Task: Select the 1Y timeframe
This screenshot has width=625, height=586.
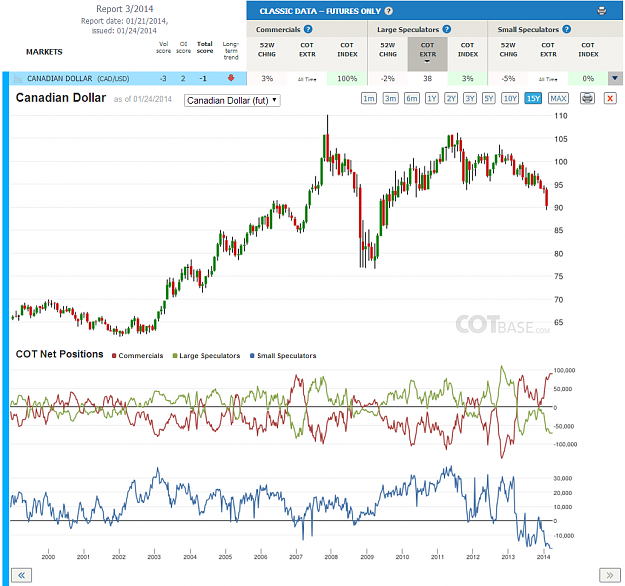Action: tap(432, 98)
